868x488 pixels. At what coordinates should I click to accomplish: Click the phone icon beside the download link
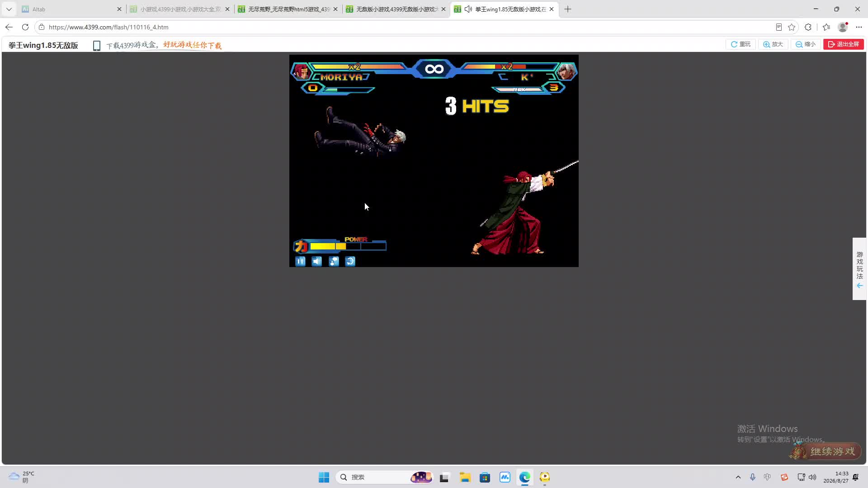(96, 46)
